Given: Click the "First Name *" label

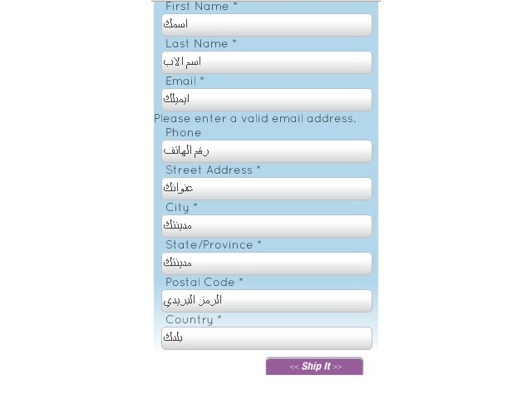Looking at the screenshot, I should click(201, 7).
